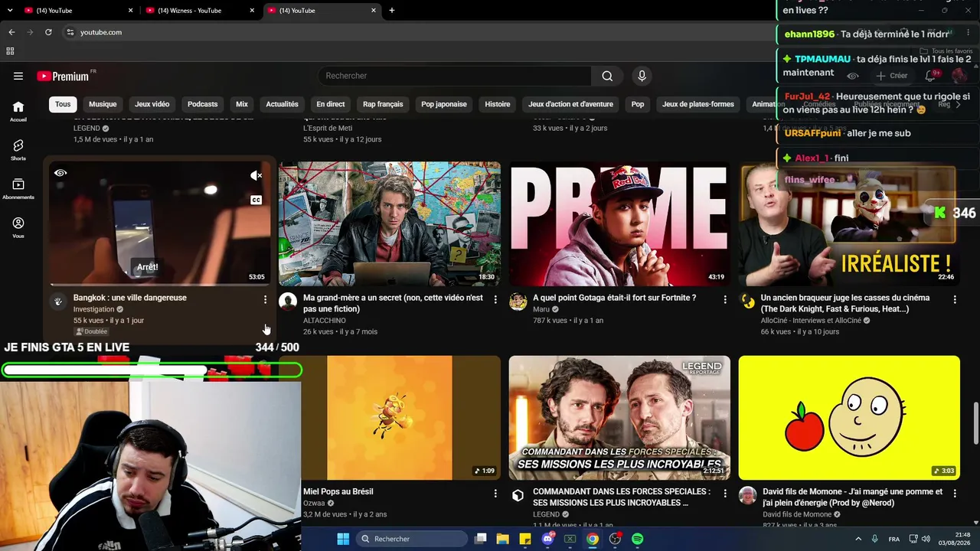Click the magnifier search button

[x=607, y=76]
